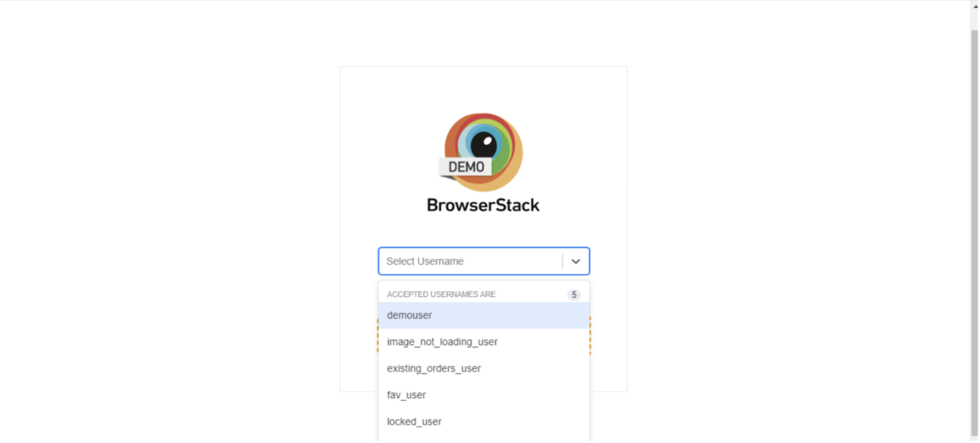Click the BrowserStack wordmark text

coord(483,205)
